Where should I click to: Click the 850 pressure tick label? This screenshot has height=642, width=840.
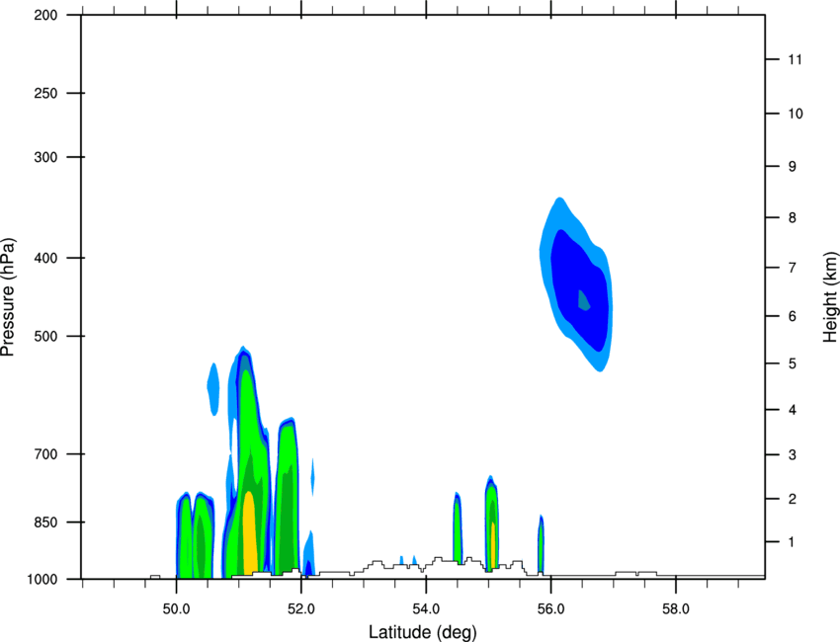(x=45, y=522)
